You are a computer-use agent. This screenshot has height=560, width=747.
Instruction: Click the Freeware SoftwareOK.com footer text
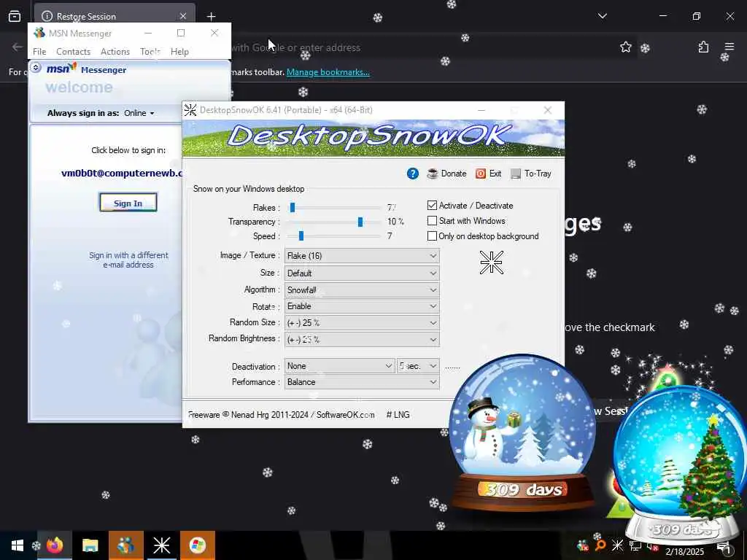tap(281, 415)
